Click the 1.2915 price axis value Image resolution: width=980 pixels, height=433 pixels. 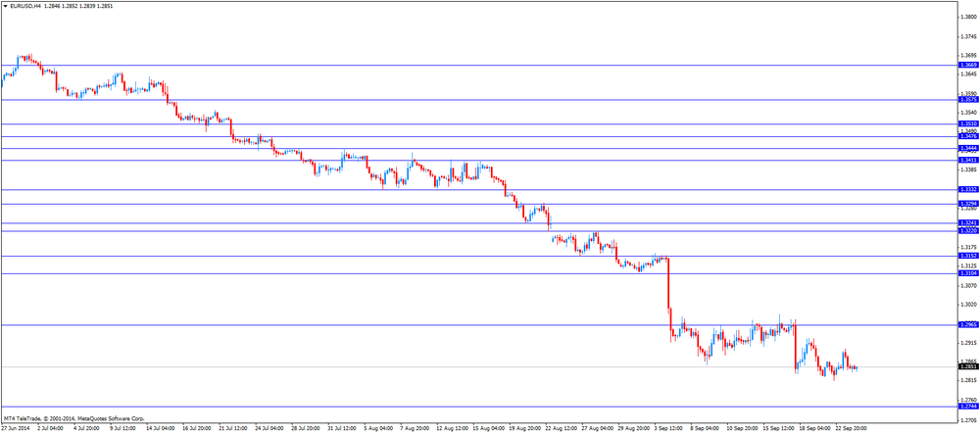(969, 344)
